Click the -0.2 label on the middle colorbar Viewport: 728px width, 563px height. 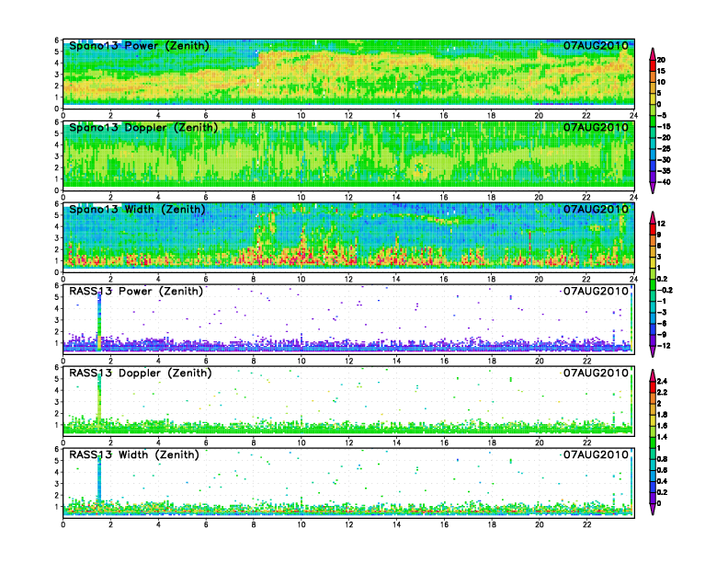[x=665, y=290]
